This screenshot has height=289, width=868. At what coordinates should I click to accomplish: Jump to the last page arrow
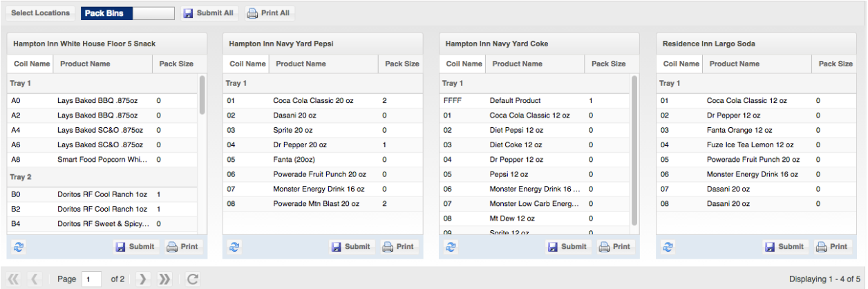[x=164, y=279]
